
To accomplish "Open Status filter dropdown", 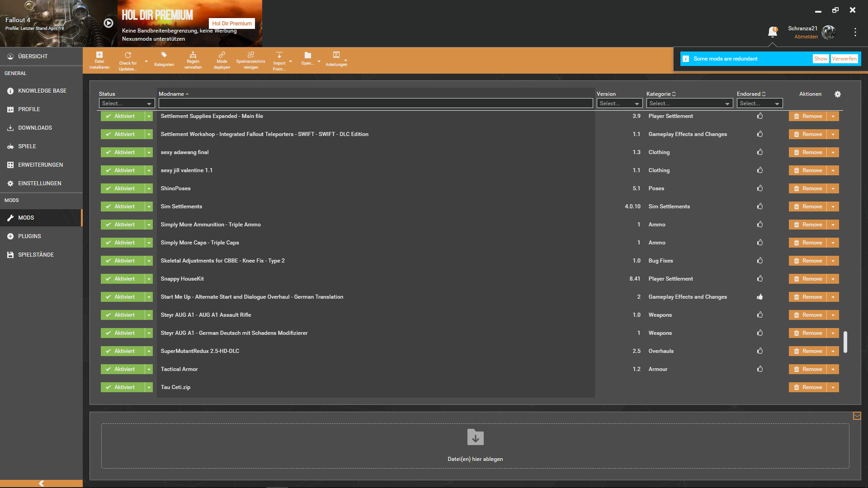I will (x=127, y=103).
